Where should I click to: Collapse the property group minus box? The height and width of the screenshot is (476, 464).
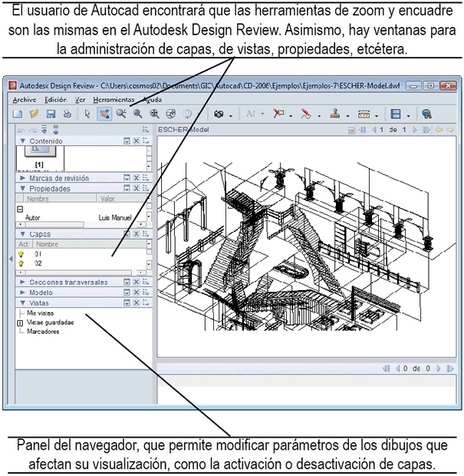(x=20, y=209)
